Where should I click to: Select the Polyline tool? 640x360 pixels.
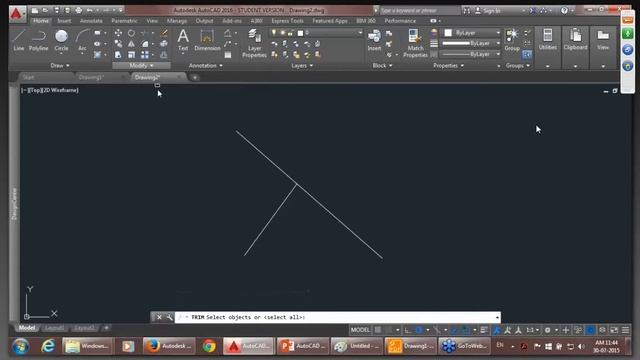click(38, 40)
